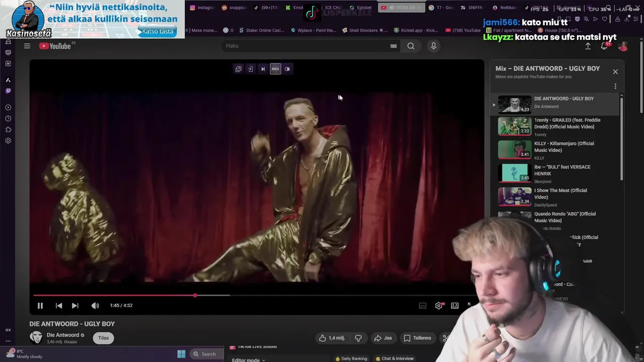Open the Wplace - Paint the... bookmark
Image resolution: width=644 pixels, height=362 pixels.
point(313,30)
